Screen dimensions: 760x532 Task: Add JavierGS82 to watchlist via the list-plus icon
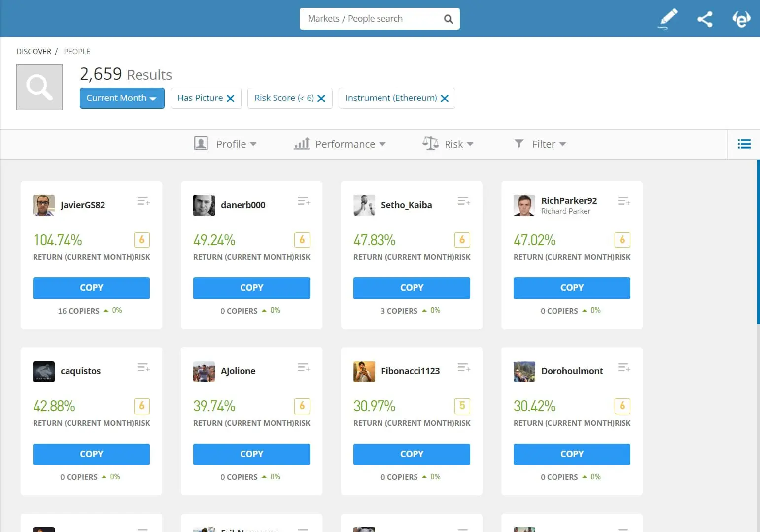[143, 201]
